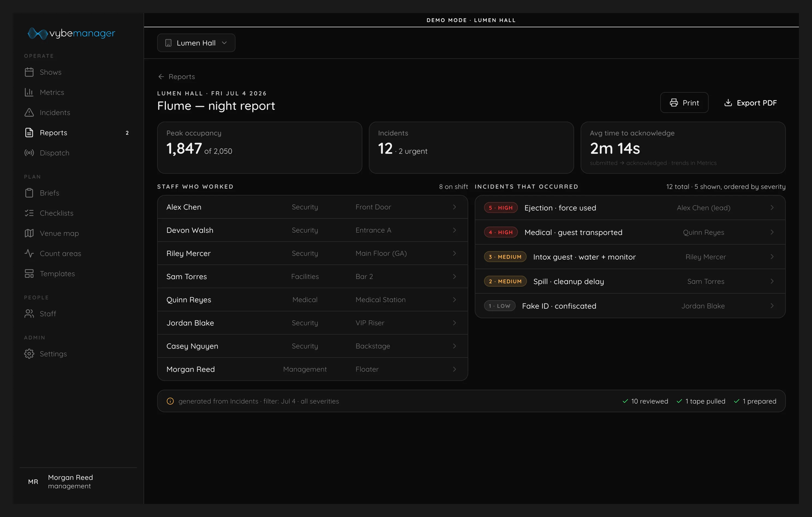Click the 1 · LOW severity badge
This screenshot has height=517, width=812.
coord(500,306)
